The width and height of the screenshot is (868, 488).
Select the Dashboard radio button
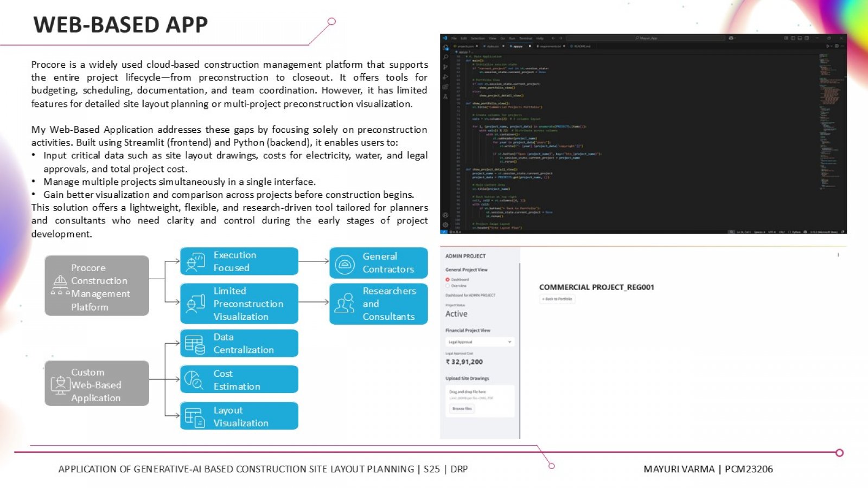click(448, 280)
